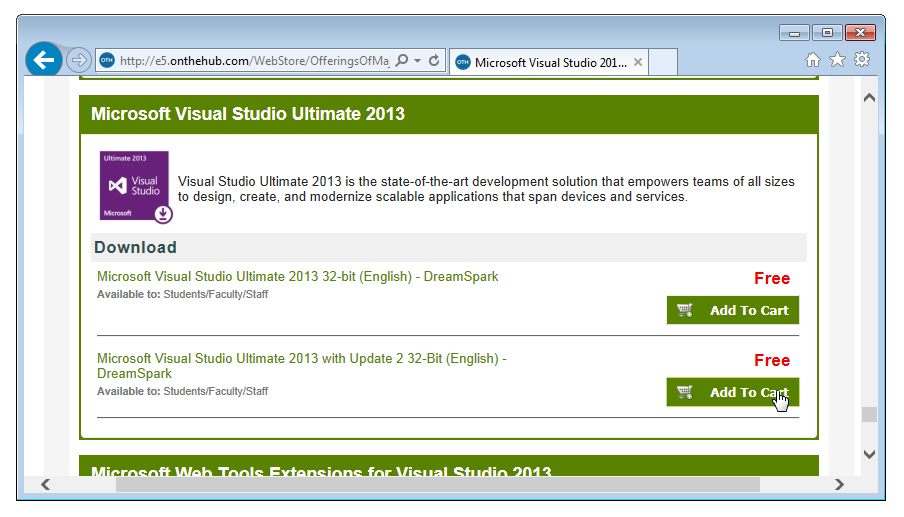
Task: Click the Microsoft Visual Studio Ultimate 2013 heading
Action: (248, 114)
